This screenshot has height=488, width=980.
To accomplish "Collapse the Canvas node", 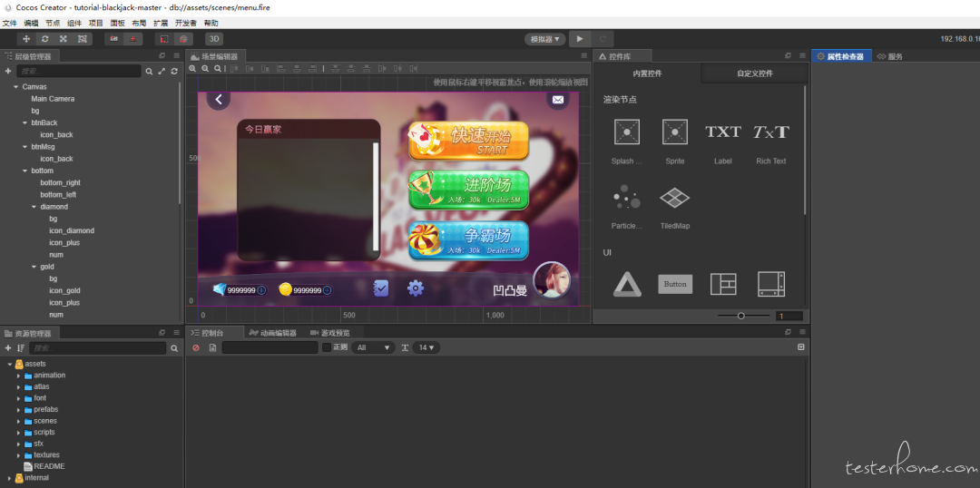I will (x=15, y=87).
